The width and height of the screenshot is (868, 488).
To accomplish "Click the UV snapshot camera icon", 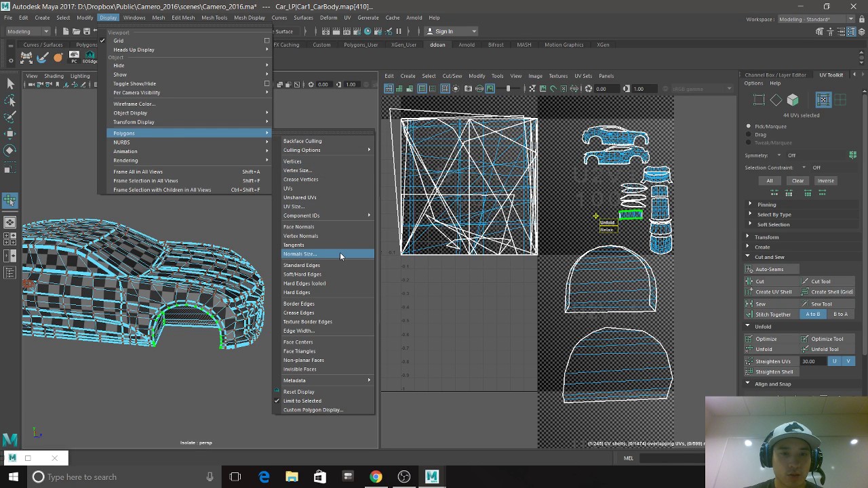I will [x=468, y=89].
